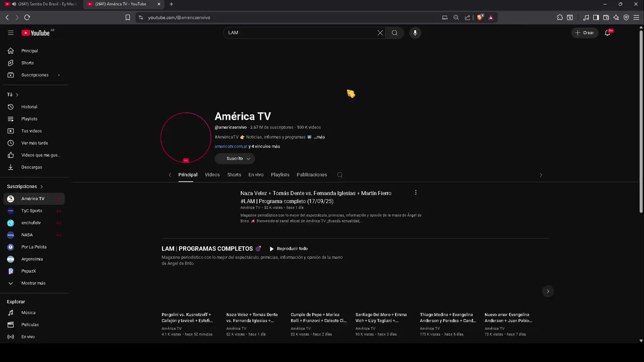
Task: Open Thiago Medina video
Action: coord(448,318)
